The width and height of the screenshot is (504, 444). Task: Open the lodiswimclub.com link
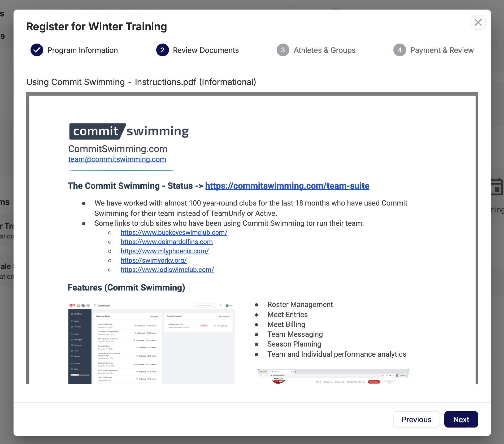tap(167, 270)
